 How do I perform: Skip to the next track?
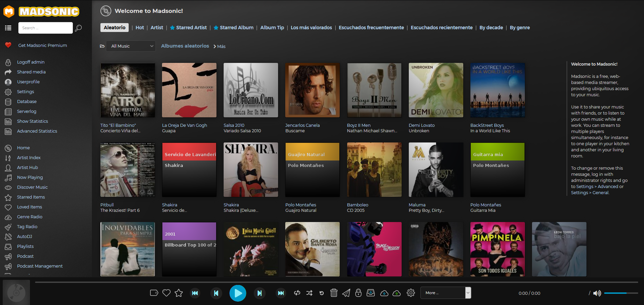tap(260, 293)
